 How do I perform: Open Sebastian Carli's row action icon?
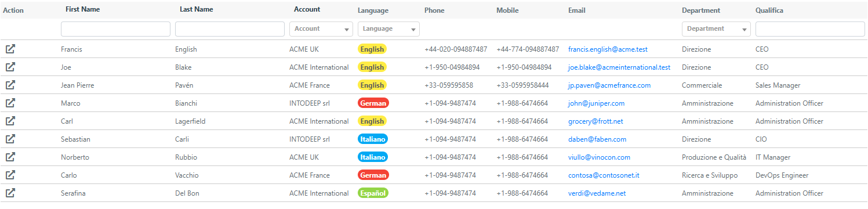(10, 139)
